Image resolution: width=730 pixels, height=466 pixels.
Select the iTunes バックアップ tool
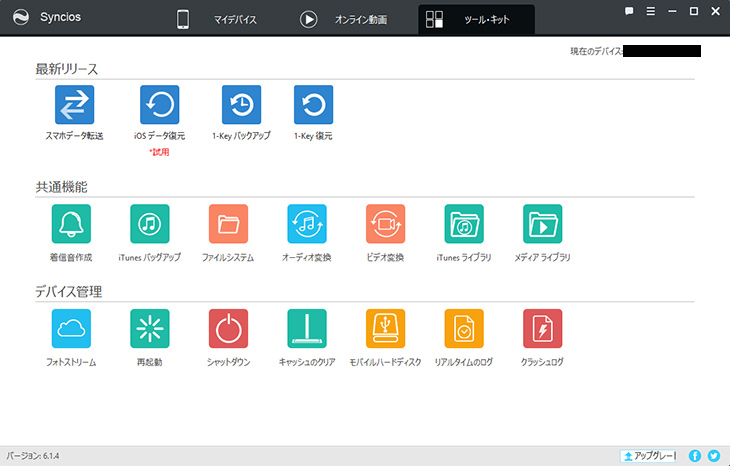tap(150, 224)
